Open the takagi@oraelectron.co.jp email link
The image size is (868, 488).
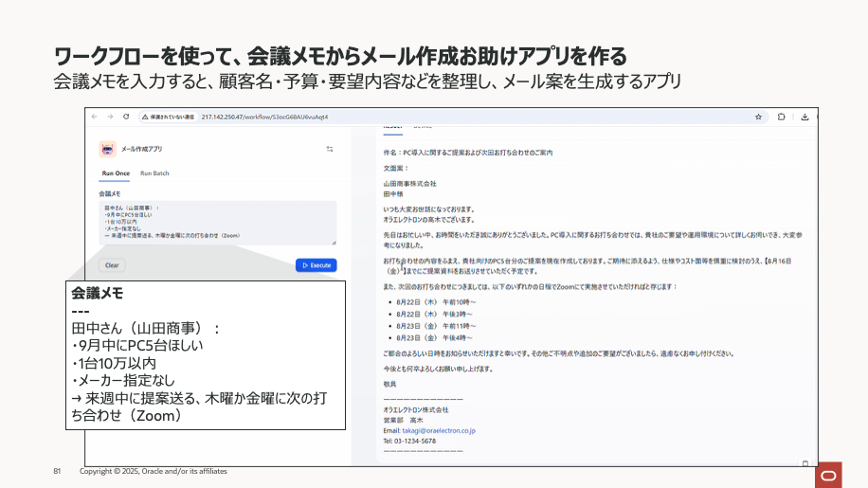[439, 430]
